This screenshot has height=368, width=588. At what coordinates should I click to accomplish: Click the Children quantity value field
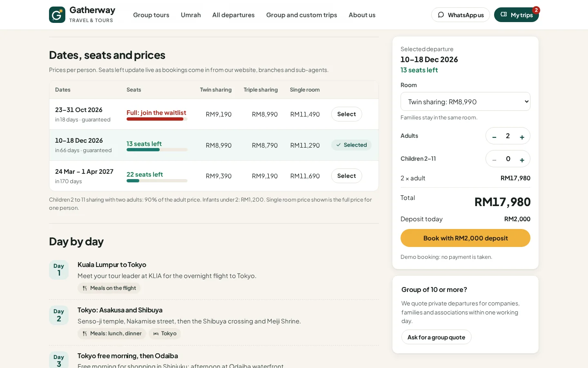[508, 159]
